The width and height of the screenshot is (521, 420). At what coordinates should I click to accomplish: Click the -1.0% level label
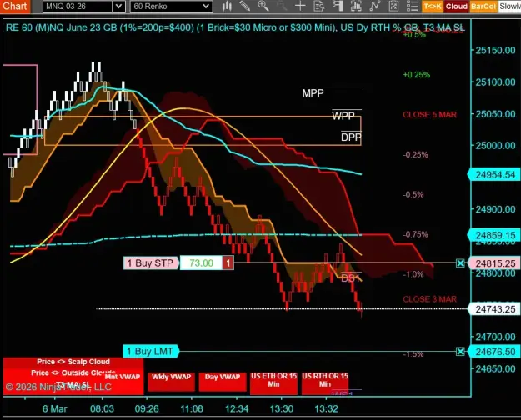click(413, 274)
